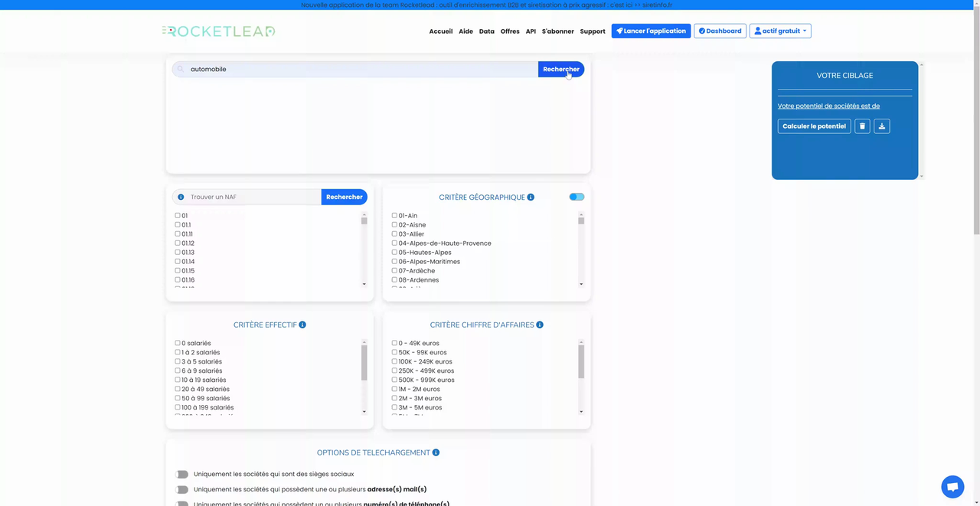Click the chiffre d'affaires list scroll-down arrow
Screen dimensions: 980x506
[581, 412]
